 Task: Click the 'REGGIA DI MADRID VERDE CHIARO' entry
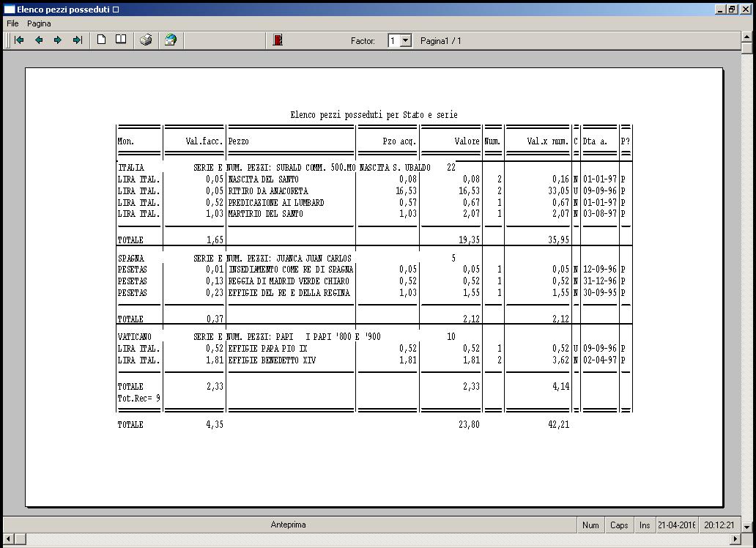(x=289, y=281)
